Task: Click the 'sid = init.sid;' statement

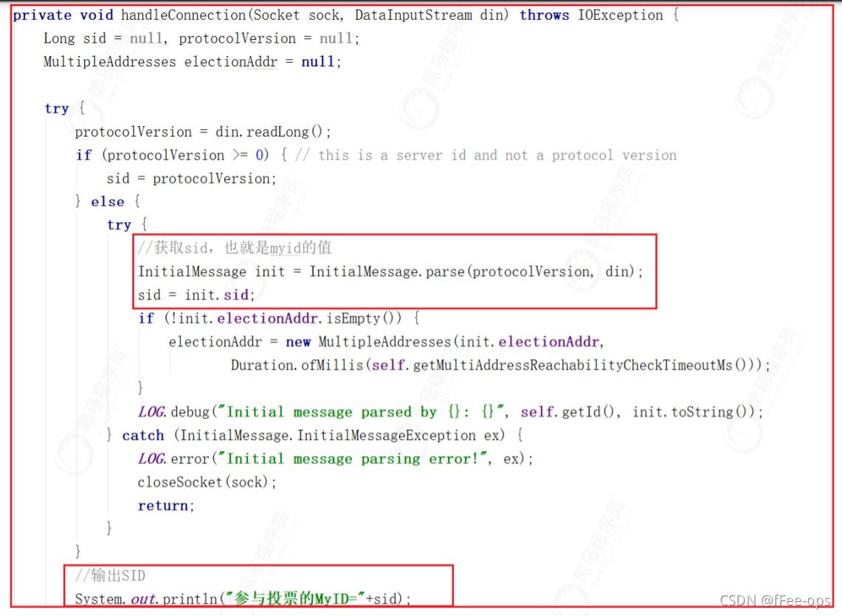Action: (x=196, y=295)
